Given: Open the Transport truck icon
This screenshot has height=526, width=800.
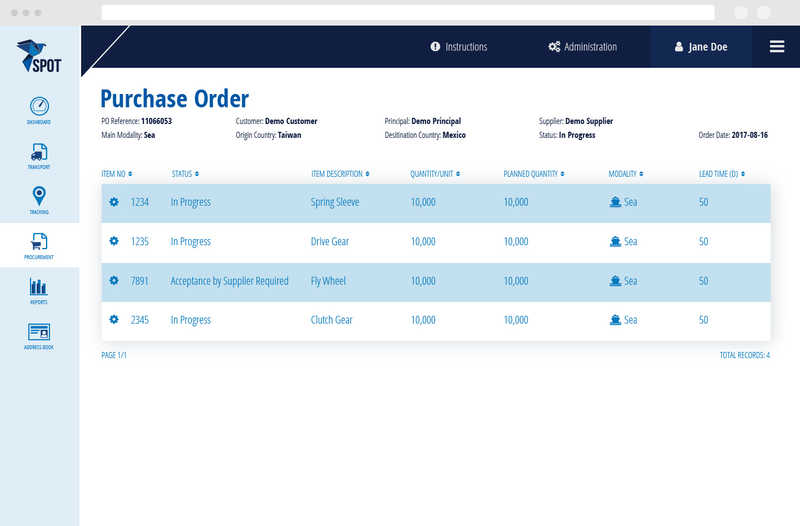Looking at the screenshot, I should pyautogui.click(x=39, y=153).
